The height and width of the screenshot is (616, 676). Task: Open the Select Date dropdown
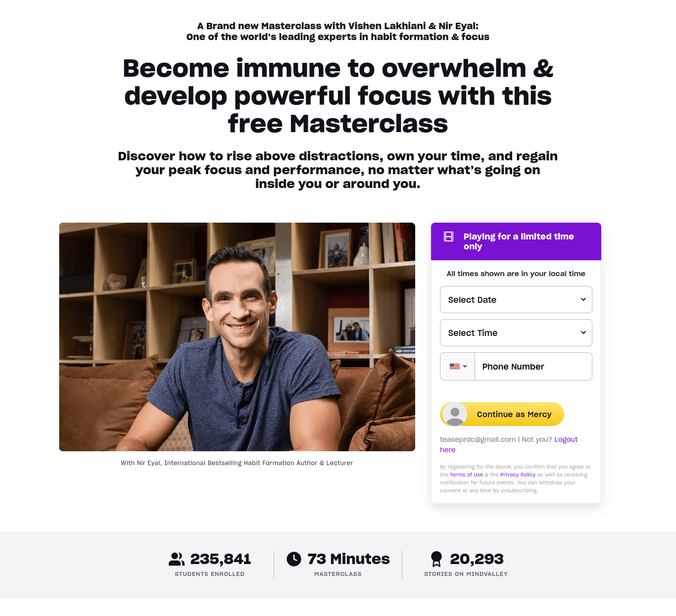(x=516, y=300)
